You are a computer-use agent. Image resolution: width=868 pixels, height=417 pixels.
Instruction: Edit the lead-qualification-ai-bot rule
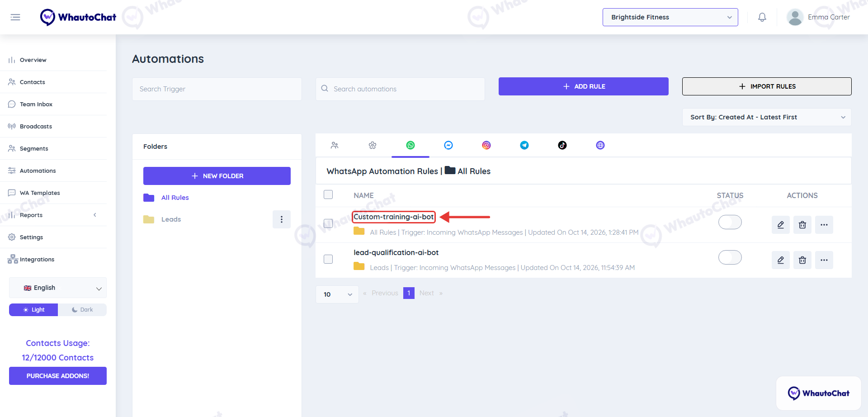781,260
